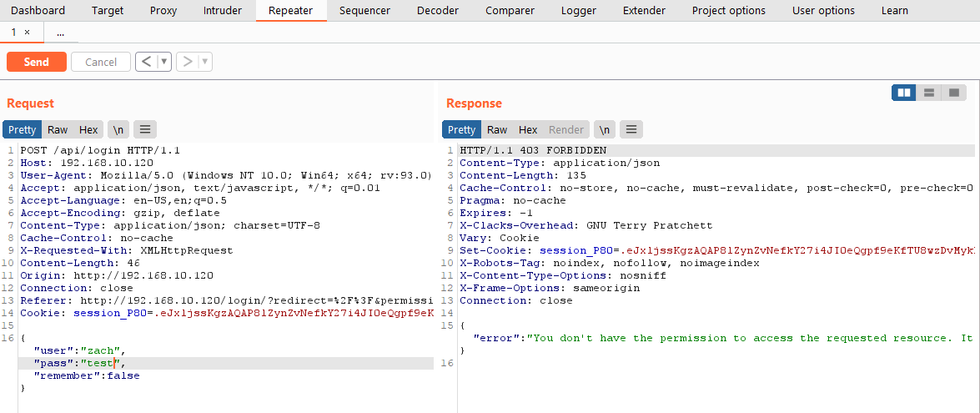Toggle non-printable \n characters in Request
The image size is (980, 413).
[x=118, y=129]
